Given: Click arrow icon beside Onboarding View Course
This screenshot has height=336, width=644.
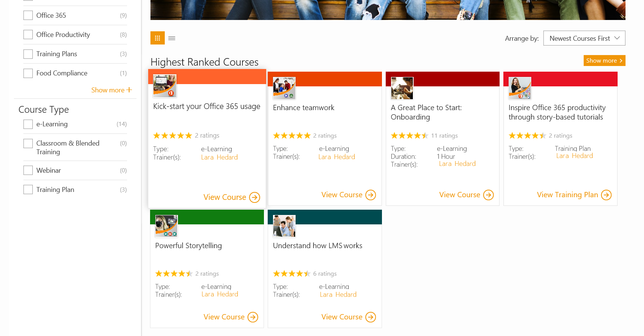Looking at the screenshot, I should (488, 195).
